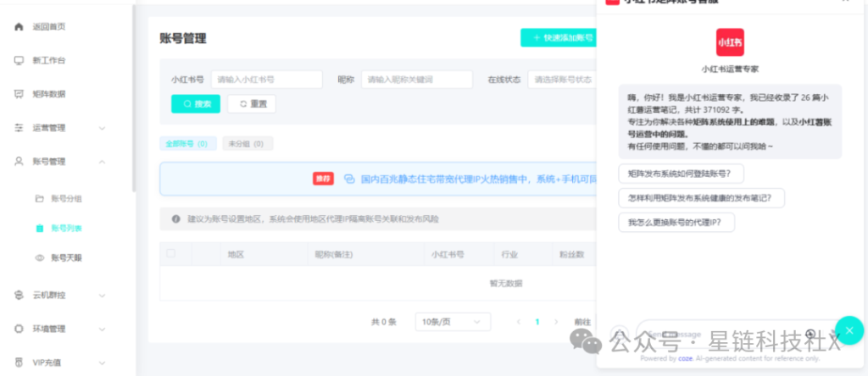The image size is (868, 376).
Task: Focus the 小红书号 input field
Action: tap(267, 80)
